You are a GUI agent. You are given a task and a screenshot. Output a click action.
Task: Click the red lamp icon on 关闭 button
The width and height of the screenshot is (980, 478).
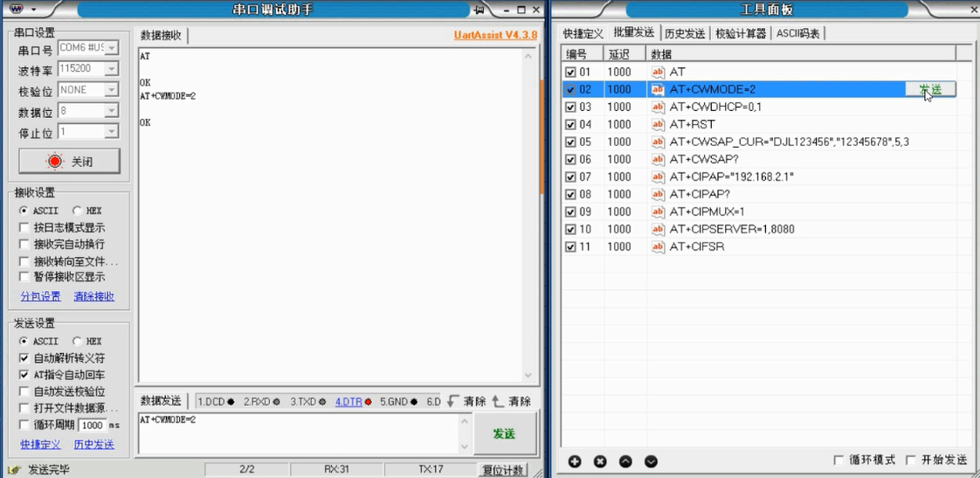coord(55,162)
